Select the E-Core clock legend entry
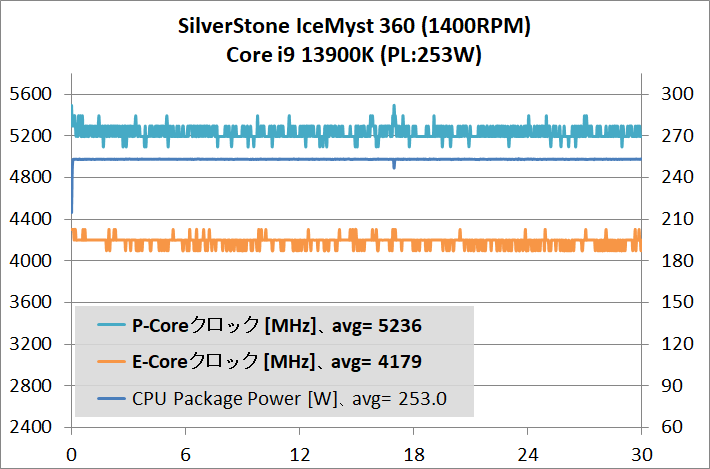The height and width of the screenshot is (469, 710). coord(259,361)
